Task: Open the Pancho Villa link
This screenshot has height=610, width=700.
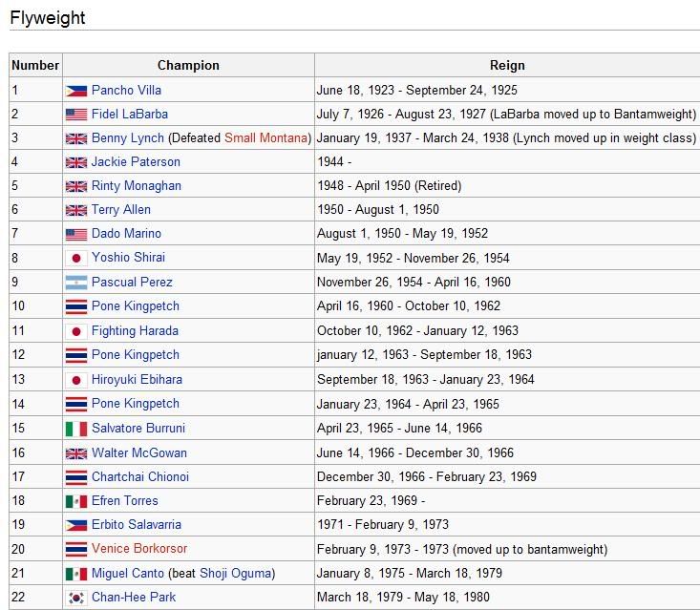Action: [126, 90]
